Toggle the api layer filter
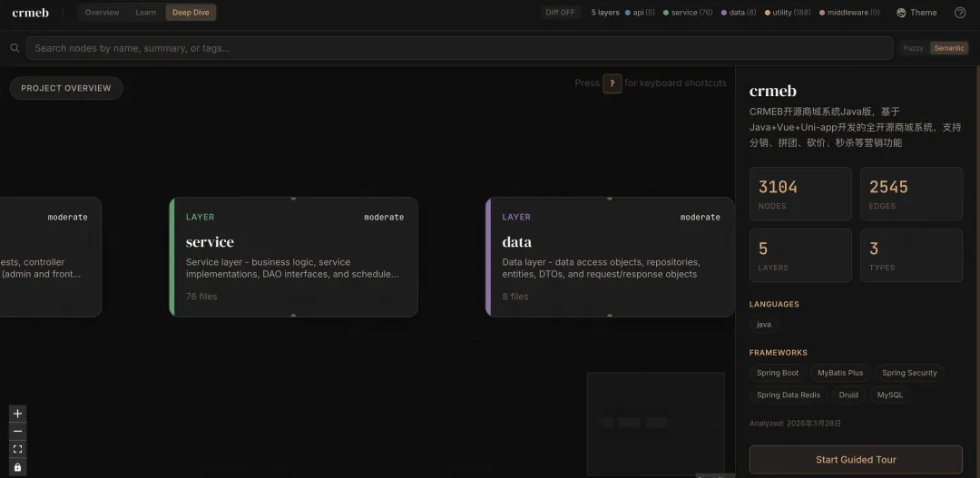 click(x=640, y=13)
